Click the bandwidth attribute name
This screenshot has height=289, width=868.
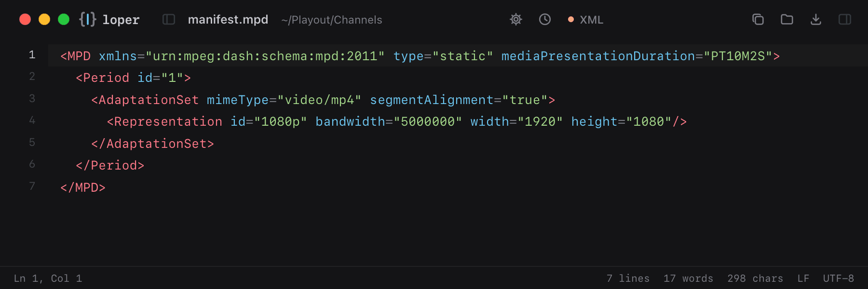(x=350, y=122)
